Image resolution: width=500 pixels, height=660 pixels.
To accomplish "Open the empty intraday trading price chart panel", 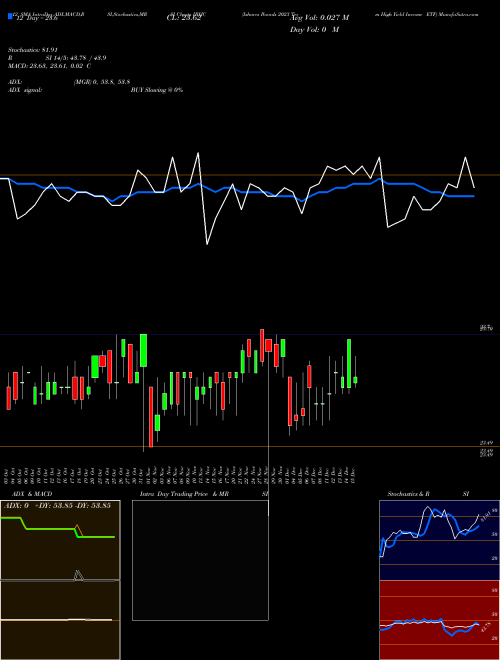I will click(200, 560).
